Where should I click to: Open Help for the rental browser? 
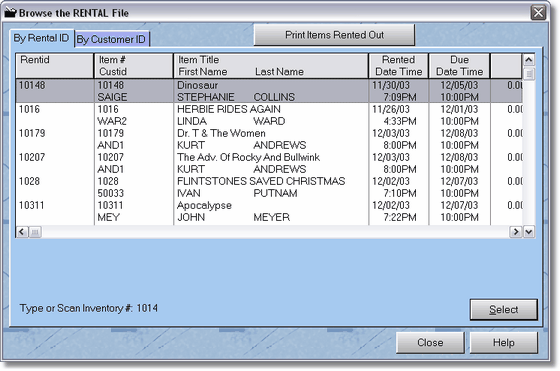[504, 343]
